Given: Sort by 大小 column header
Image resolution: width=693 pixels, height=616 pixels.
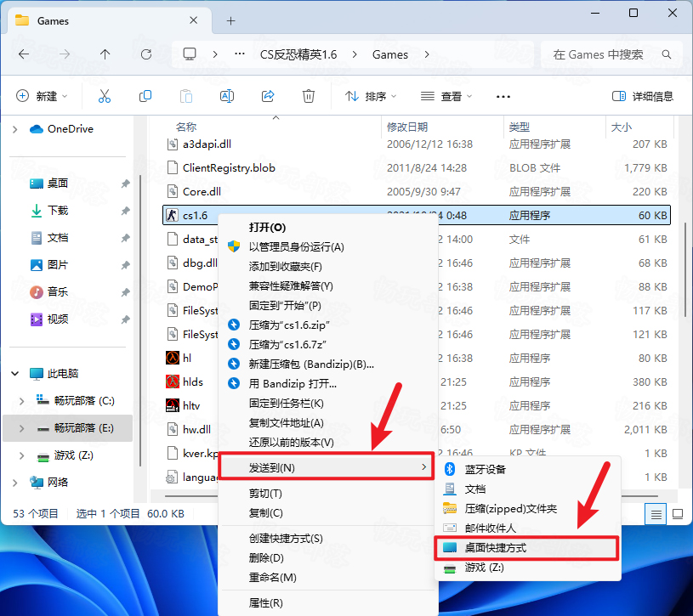Looking at the screenshot, I should click(x=621, y=127).
